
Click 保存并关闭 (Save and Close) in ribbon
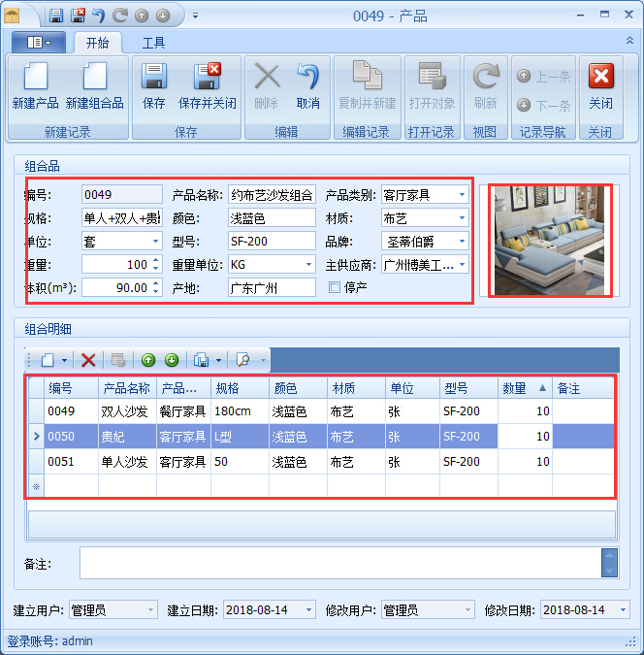(207, 85)
